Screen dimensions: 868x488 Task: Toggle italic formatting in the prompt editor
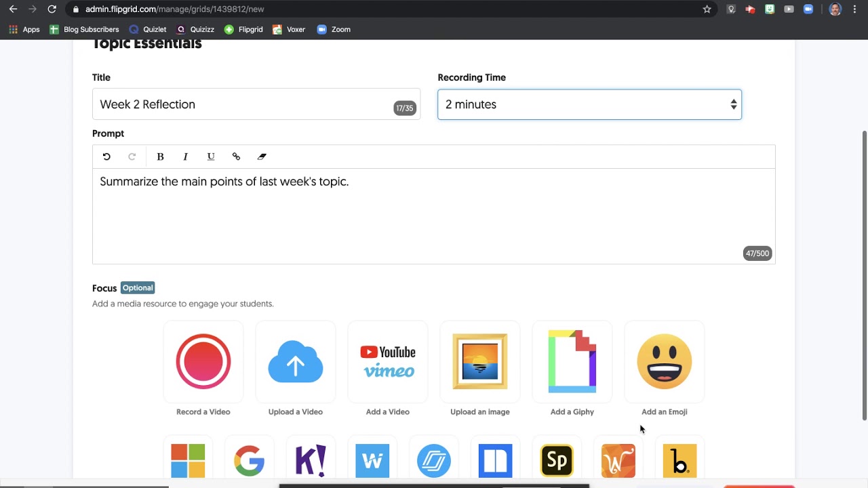(185, 157)
